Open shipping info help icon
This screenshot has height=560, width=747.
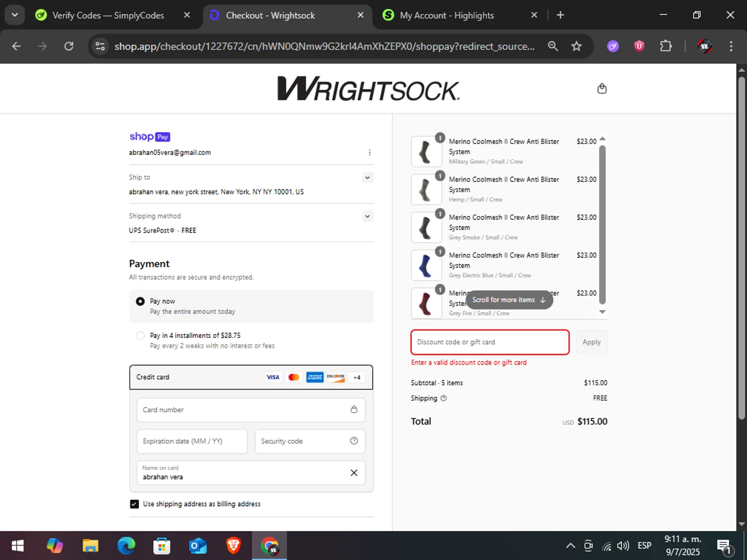(x=443, y=398)
